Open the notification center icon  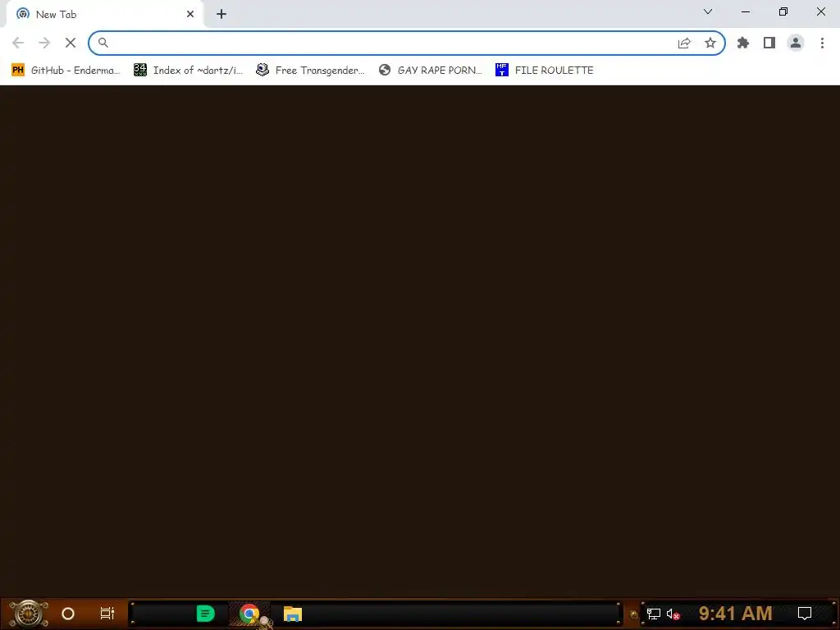pos(805,614)
